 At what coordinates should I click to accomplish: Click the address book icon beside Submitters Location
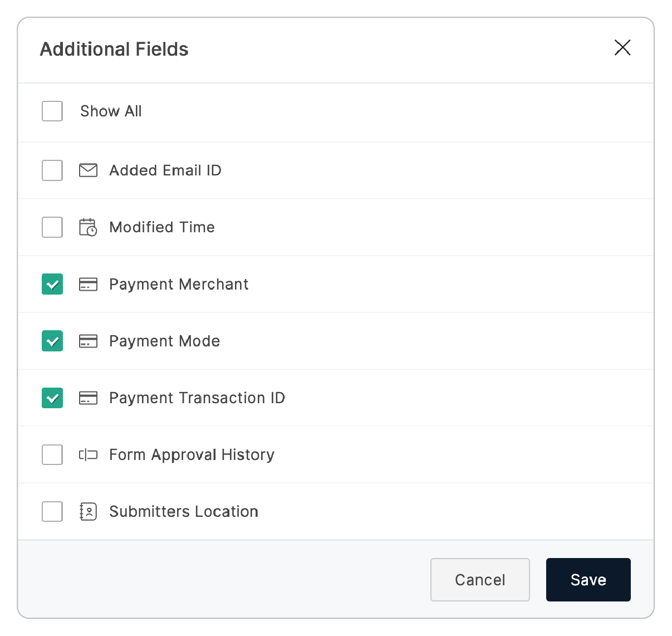pyautogui.click(x=88, y=511)
